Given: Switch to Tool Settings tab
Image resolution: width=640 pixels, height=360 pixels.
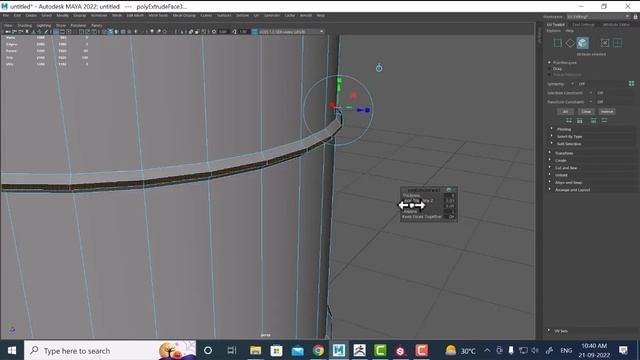Looking at the screenshot, I should (x=583, y=25).
